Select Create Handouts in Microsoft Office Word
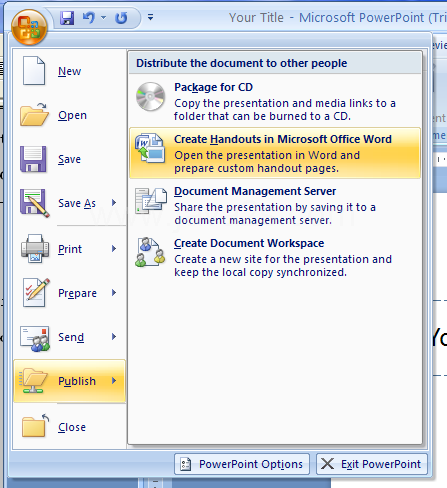This screenshot has height=488, width=447. point(275,153)
